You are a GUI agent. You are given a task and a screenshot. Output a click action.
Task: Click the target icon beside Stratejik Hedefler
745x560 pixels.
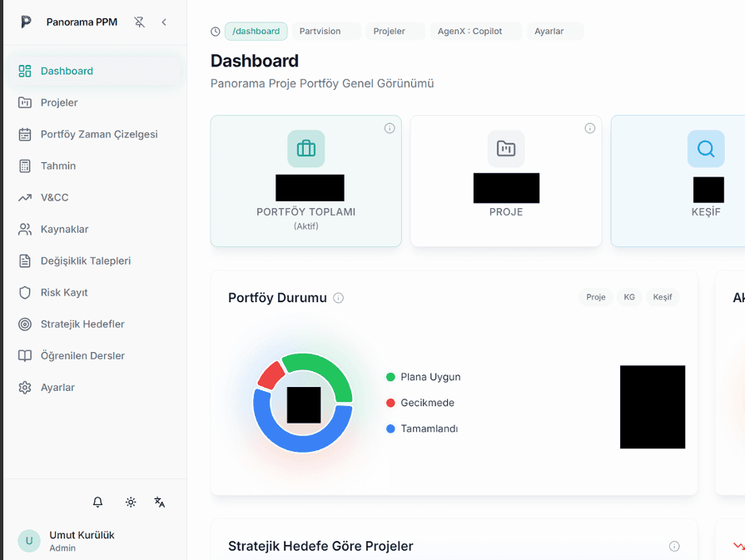25,324
